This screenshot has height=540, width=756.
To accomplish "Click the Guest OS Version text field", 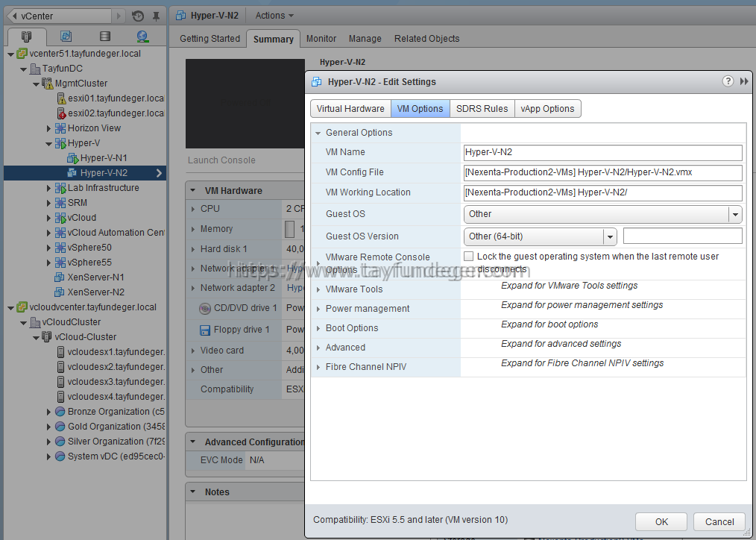I will coord(683,236).
